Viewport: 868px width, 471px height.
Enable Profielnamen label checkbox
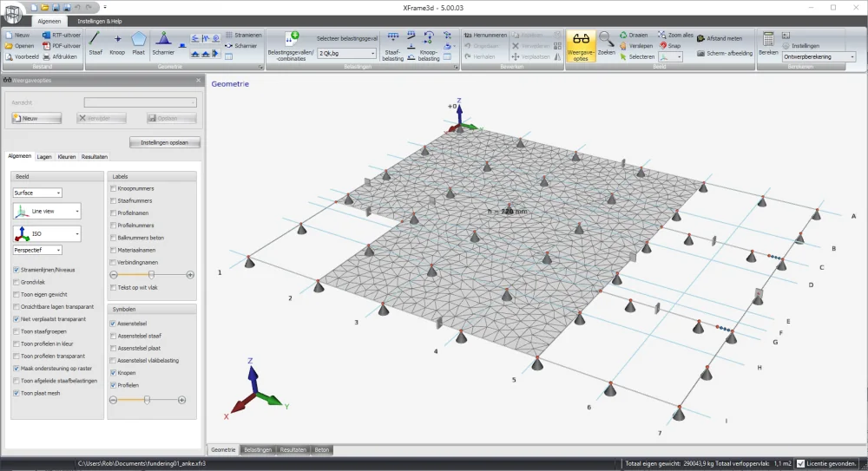click(x=113, y=213)
